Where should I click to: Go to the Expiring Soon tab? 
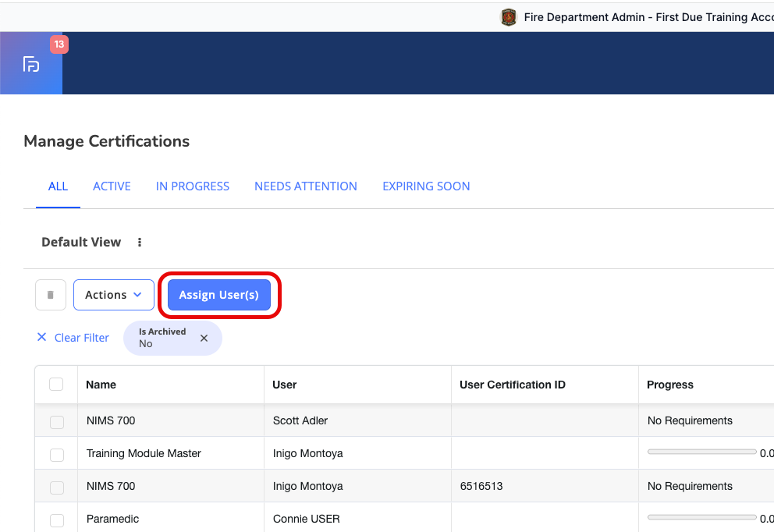[x=426, y=186]
